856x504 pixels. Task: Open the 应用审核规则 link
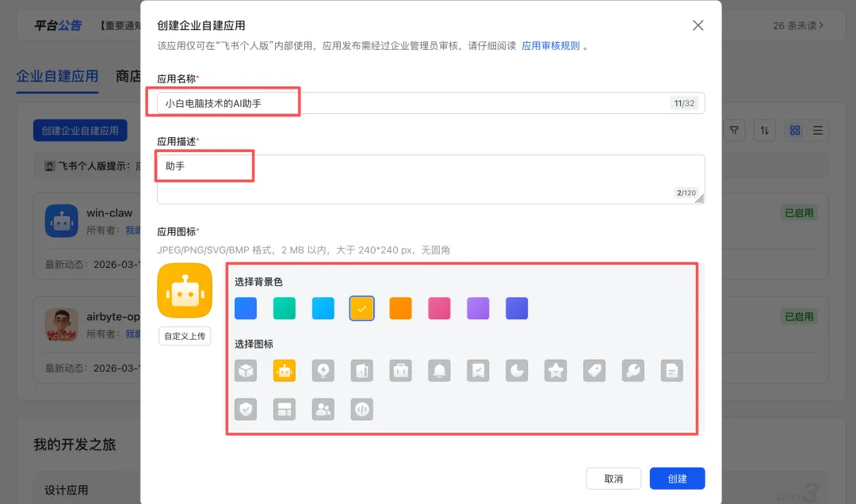[x=551, y=46]
